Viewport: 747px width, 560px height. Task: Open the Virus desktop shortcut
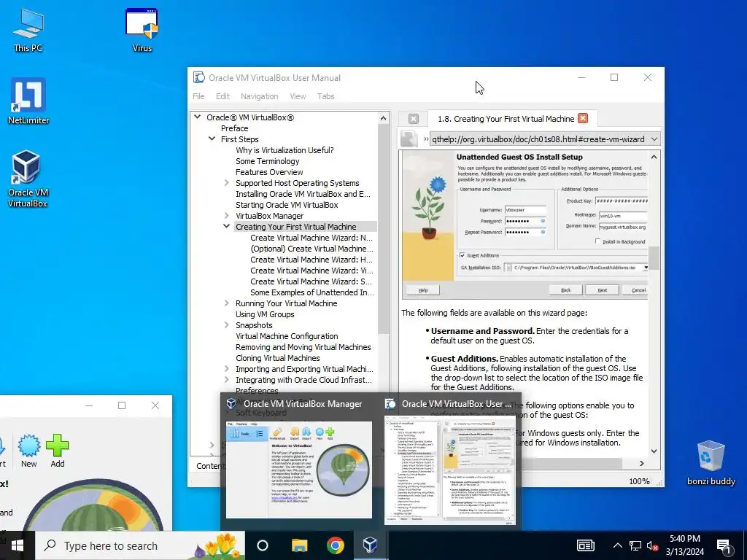[142, 30]
